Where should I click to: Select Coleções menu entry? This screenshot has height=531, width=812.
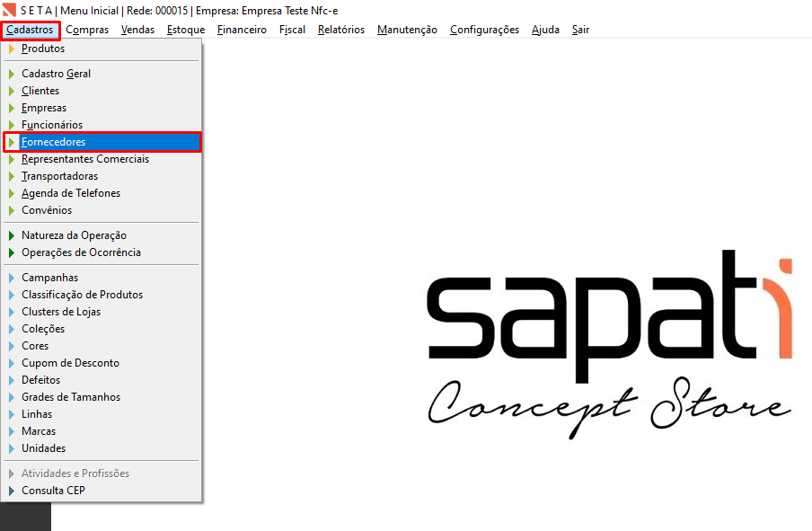[x=101, y=329]
